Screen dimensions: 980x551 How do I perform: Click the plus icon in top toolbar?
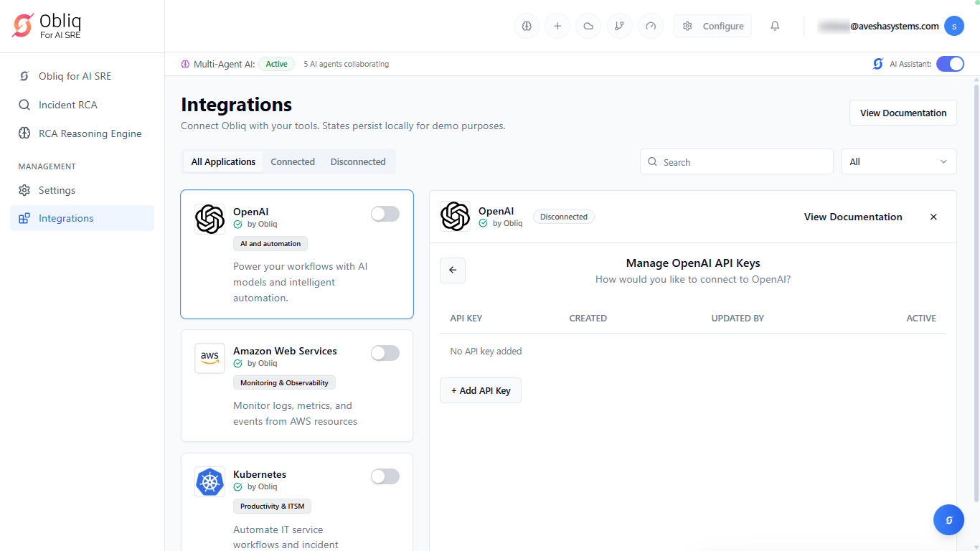557,27
